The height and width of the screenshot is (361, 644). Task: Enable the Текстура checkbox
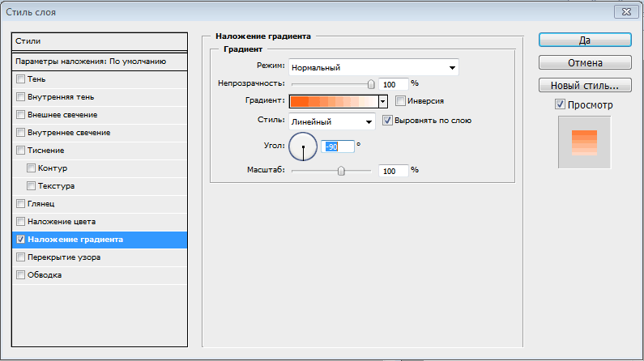click(31, 186)
